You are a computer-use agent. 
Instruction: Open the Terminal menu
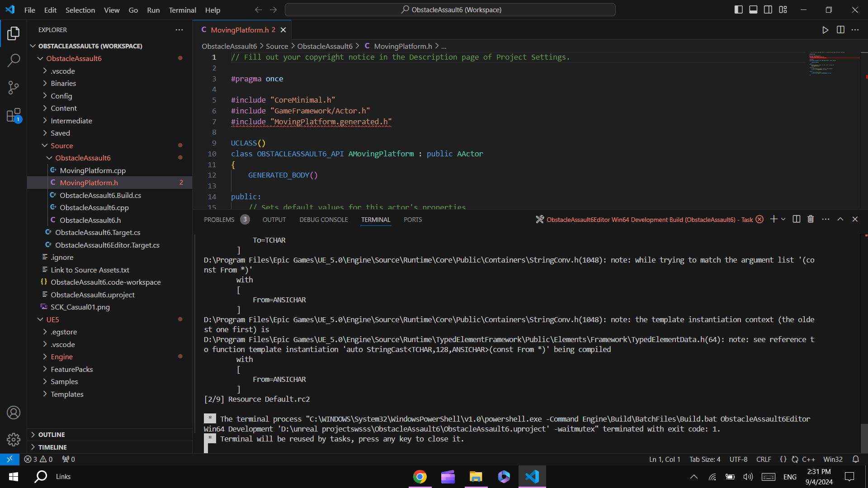coord(182,10)
